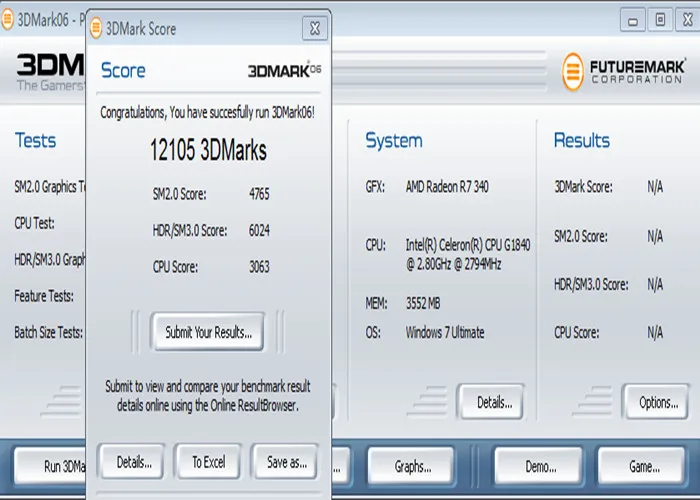
Task: Click CPU Score value 3063
Action: 259,267
